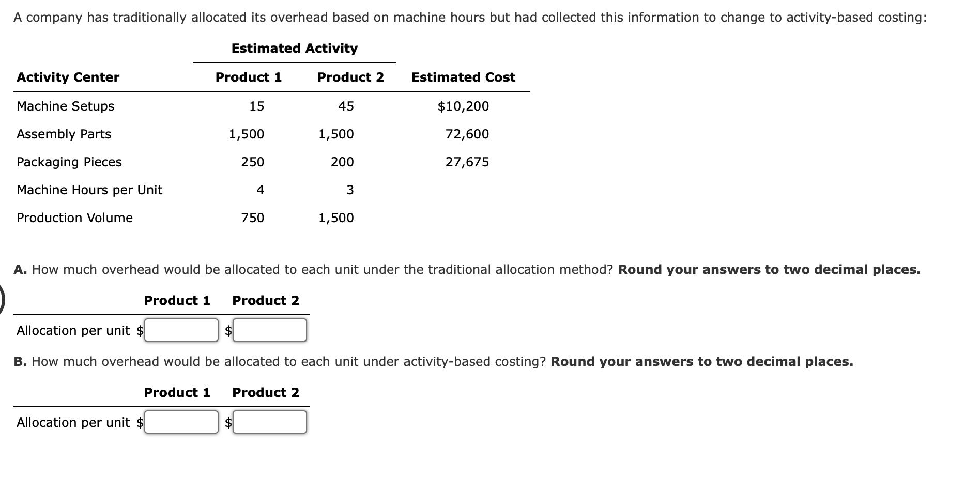
Task: Click the Product 2 allocation field under question B
Action: pos(270,422)
